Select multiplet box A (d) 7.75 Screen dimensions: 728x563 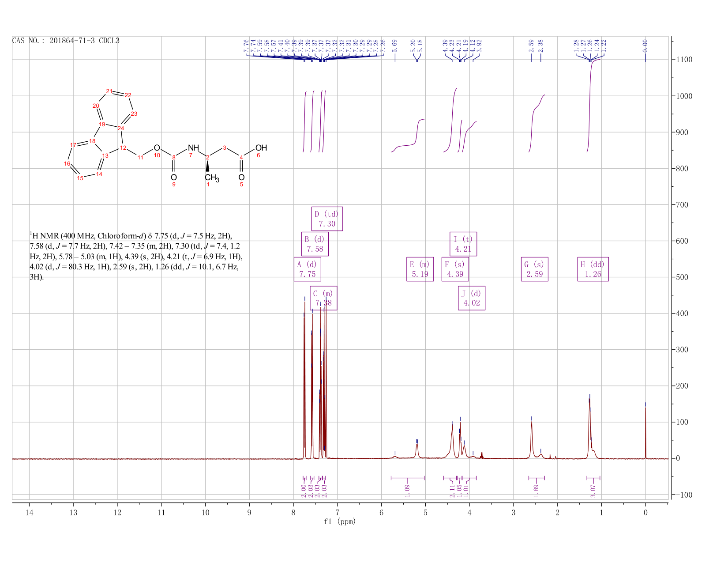coord(307,269)
